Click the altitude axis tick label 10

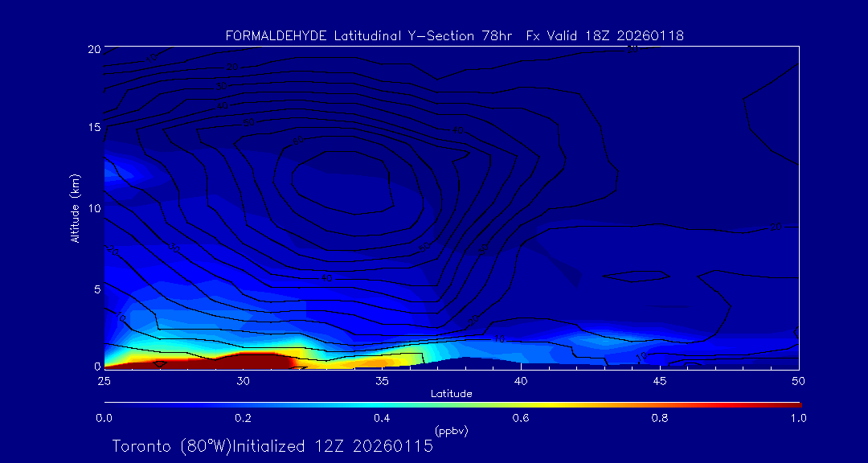(x=92, y=208)
